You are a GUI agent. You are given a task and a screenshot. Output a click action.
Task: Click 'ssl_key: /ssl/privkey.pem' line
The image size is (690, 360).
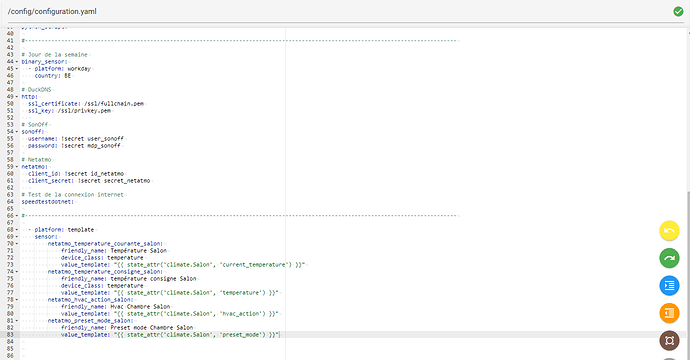70,111
